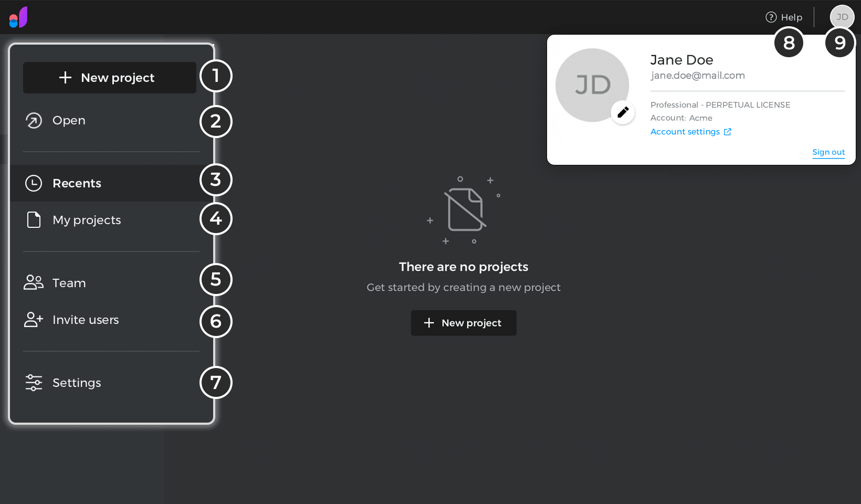Click the large JD profile picture
This screenshot has height=504, width=861.
(x=592, y=85)
